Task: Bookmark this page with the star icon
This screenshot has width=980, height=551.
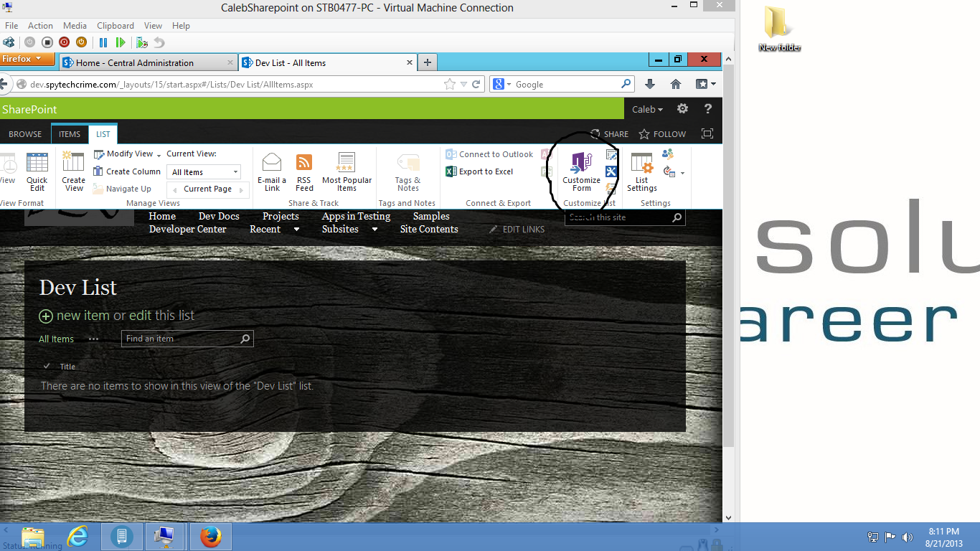Action: pos(450,85)
